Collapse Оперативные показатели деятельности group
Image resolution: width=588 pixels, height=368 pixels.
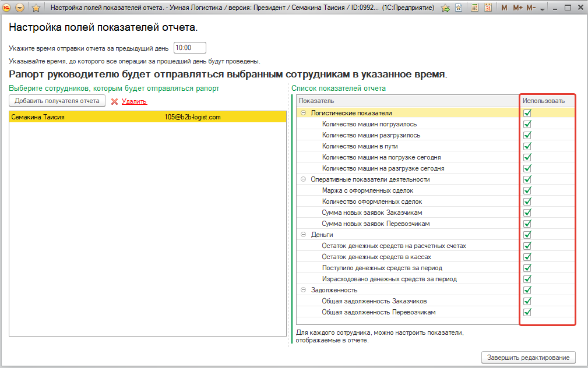tap(304, 179)
